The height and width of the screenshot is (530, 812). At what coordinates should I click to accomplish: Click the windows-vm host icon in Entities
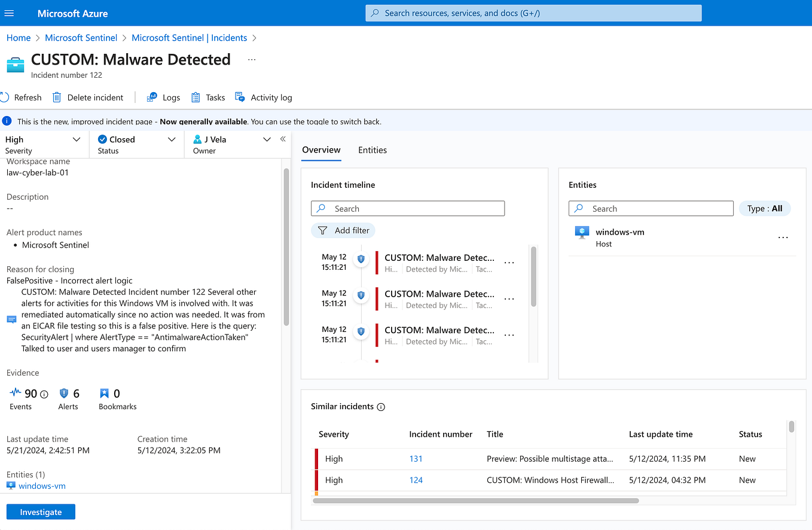point(581,232)
